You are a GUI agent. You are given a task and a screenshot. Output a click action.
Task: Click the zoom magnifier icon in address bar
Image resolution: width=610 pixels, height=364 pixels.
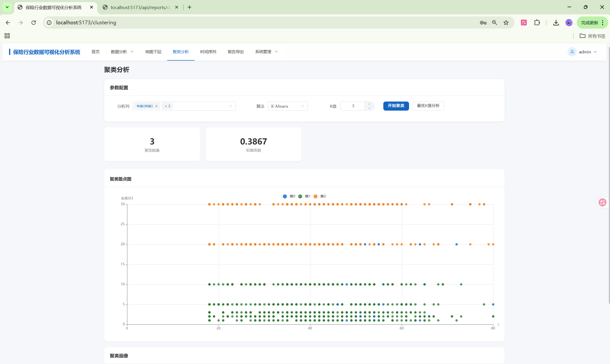pos(494,23)
